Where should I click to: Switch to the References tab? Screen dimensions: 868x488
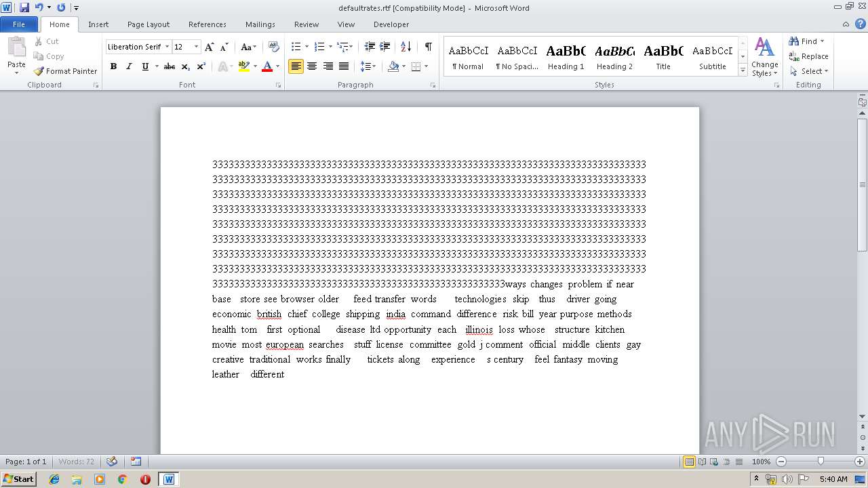pyautogui.click(x=208, y=24)
